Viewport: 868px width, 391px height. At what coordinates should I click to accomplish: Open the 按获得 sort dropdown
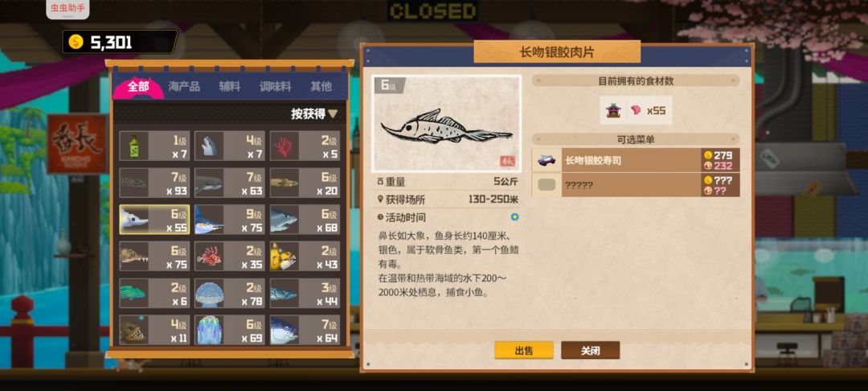[314, 114]
